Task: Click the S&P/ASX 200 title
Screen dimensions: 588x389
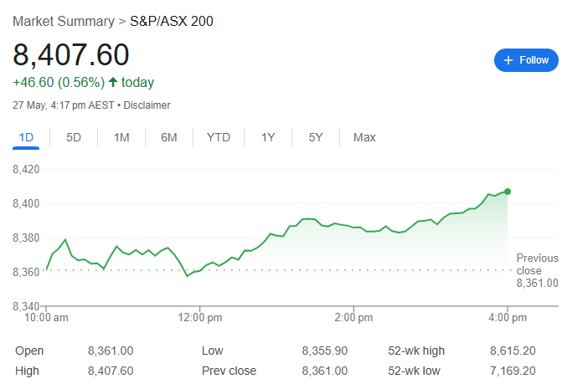Action: [172, 21]
